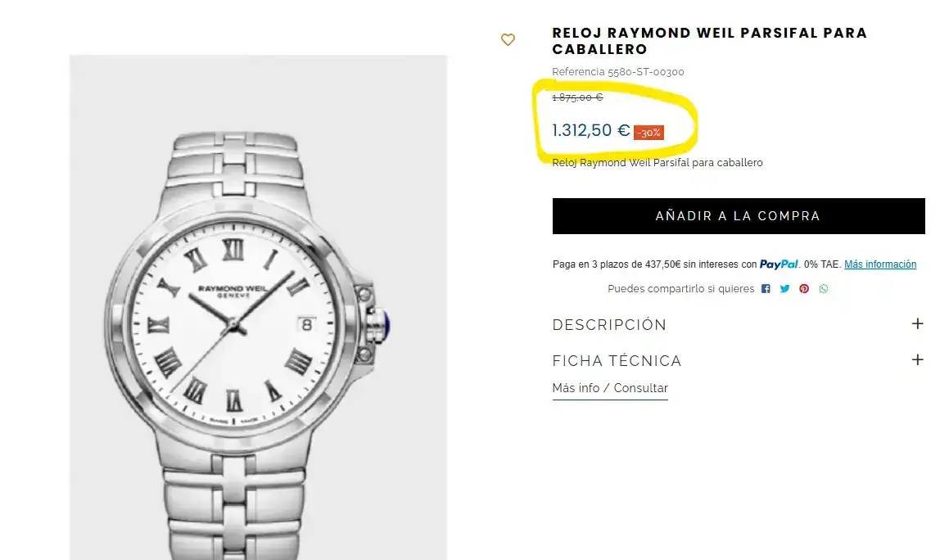Share product via WhatsApp
The width and height of the screenshot is (949, 560).
tap(823, 289)
